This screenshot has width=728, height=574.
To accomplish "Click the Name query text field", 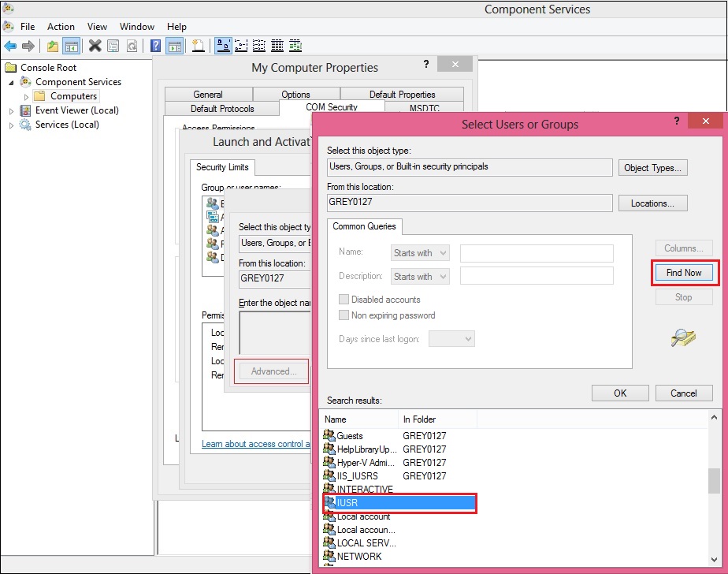I will (537, 253).
